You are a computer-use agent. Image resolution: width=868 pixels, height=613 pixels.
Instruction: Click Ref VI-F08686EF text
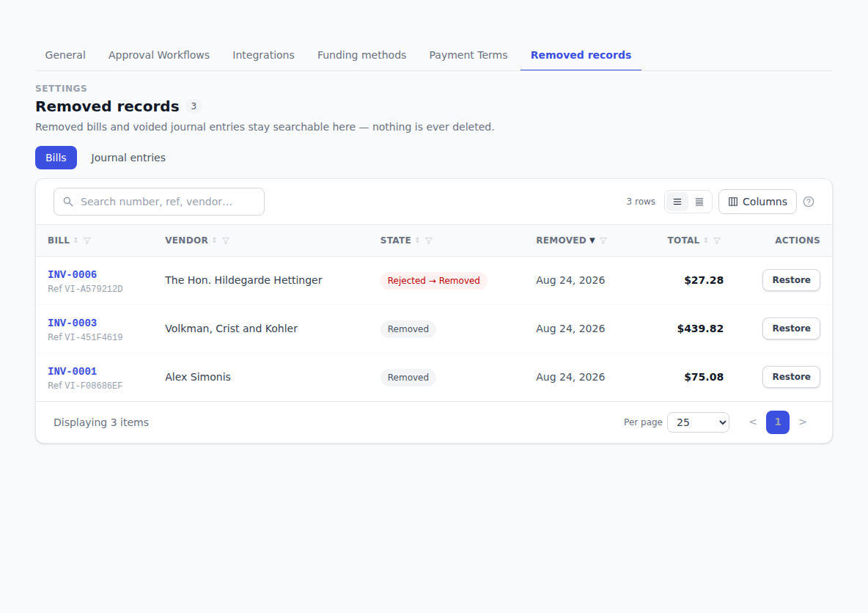[85, 386]
